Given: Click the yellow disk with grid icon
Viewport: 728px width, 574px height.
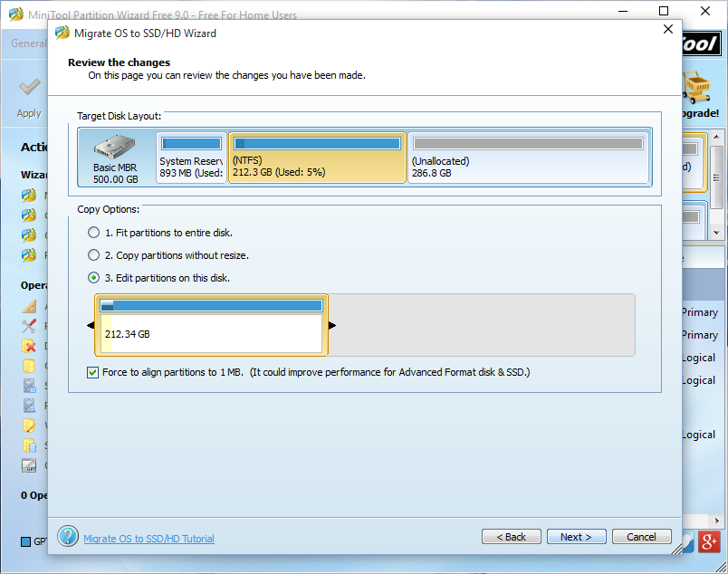Looking at the screenshot, I should (x=29, y=445).
